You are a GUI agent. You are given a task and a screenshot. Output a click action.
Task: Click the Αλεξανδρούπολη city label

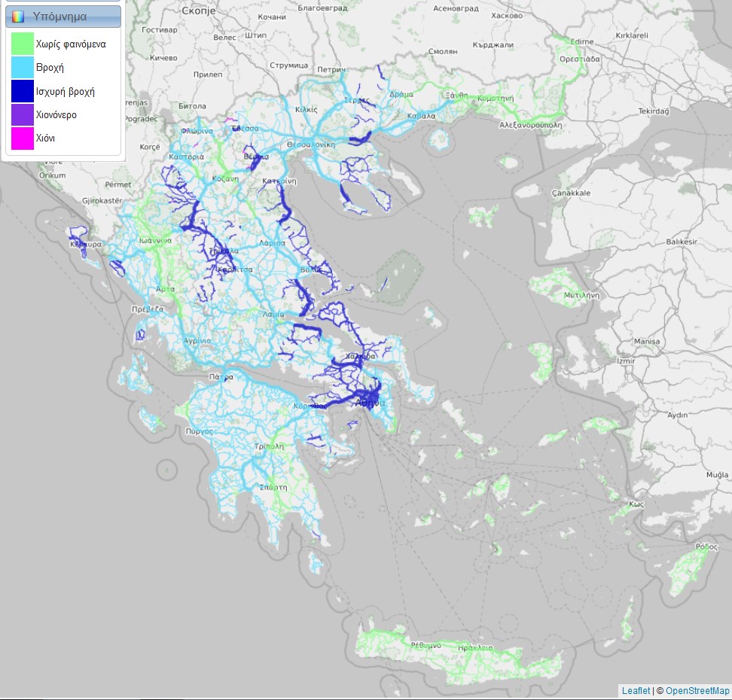tap(531, 125)
